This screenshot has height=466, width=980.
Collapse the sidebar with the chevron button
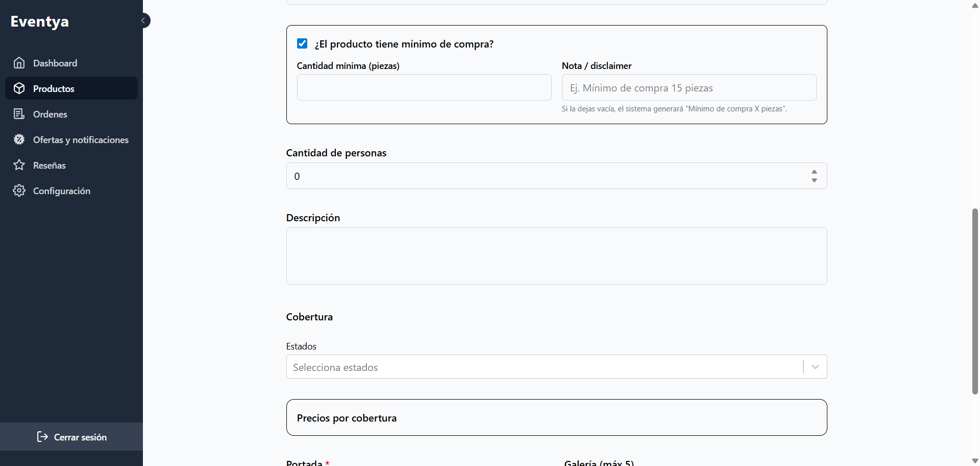(x=143, y=20)
